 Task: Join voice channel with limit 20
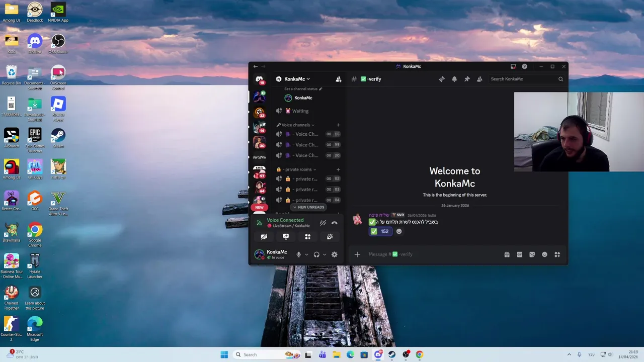308,155
